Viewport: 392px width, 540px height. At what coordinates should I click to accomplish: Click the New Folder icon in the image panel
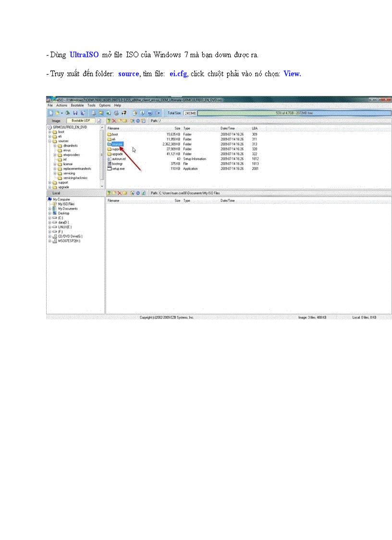pos(125,120)
